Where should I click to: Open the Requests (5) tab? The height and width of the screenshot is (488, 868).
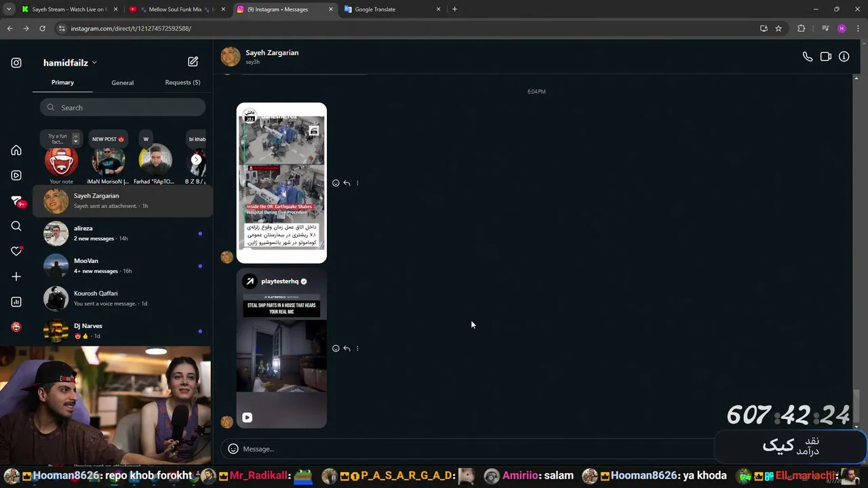(182, 83)
